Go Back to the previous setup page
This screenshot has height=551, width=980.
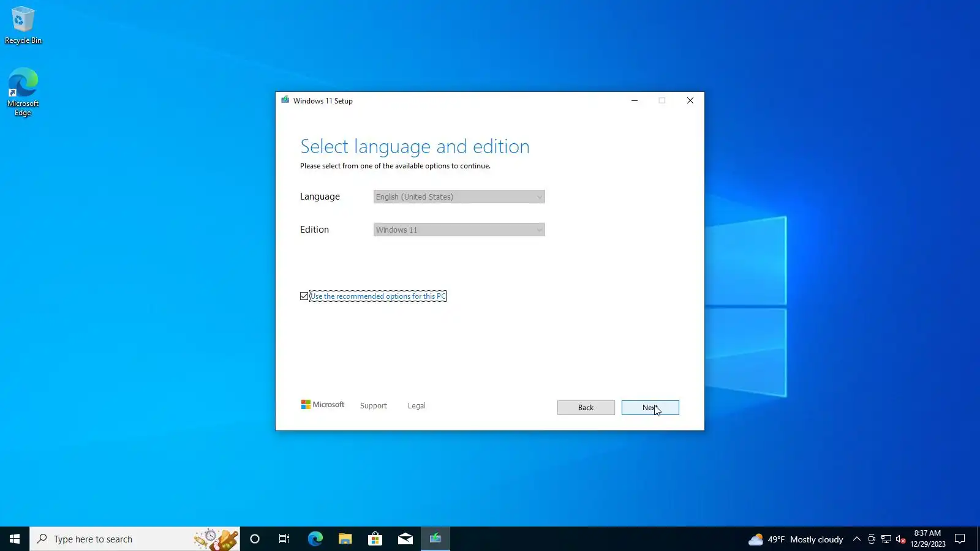(x=586, y=408)
